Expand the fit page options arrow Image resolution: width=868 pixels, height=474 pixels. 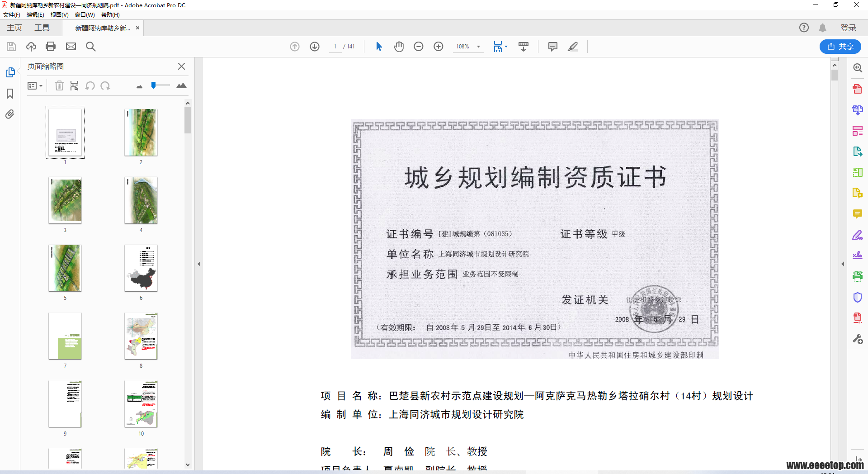506,47
